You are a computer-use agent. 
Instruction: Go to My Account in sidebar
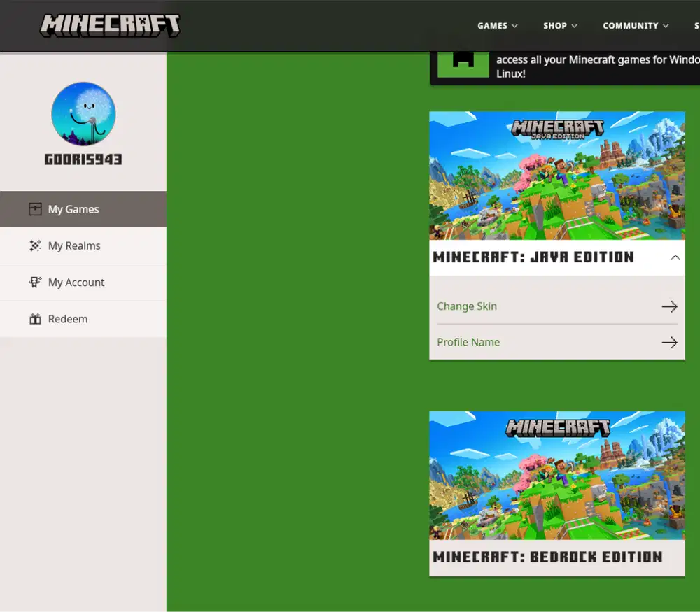point(76,283)
